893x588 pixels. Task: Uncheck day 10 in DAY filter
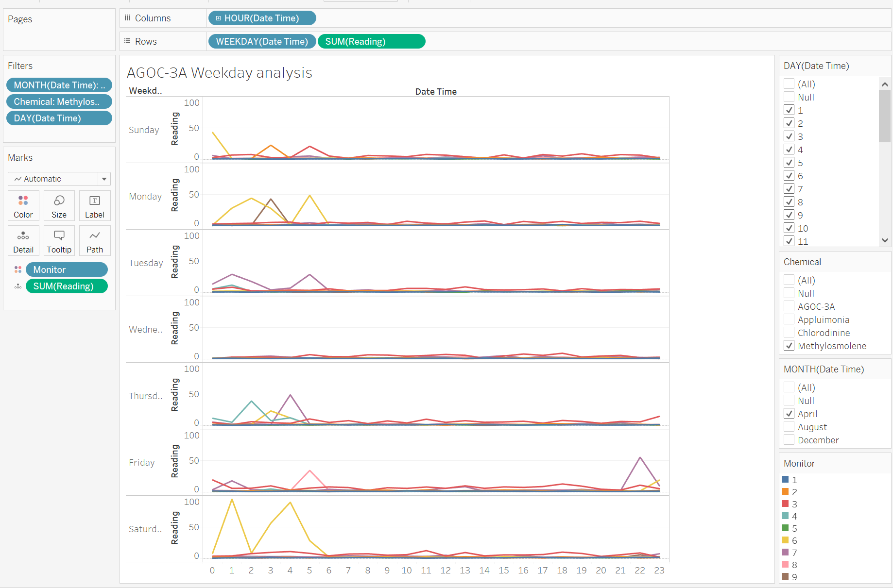tap(789, 228)
